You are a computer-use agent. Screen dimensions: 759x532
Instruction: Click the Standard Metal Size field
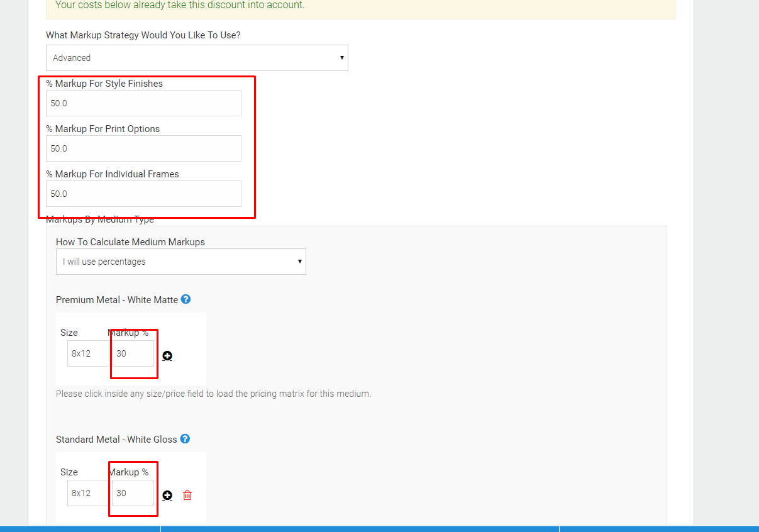(x=88, y=493)
